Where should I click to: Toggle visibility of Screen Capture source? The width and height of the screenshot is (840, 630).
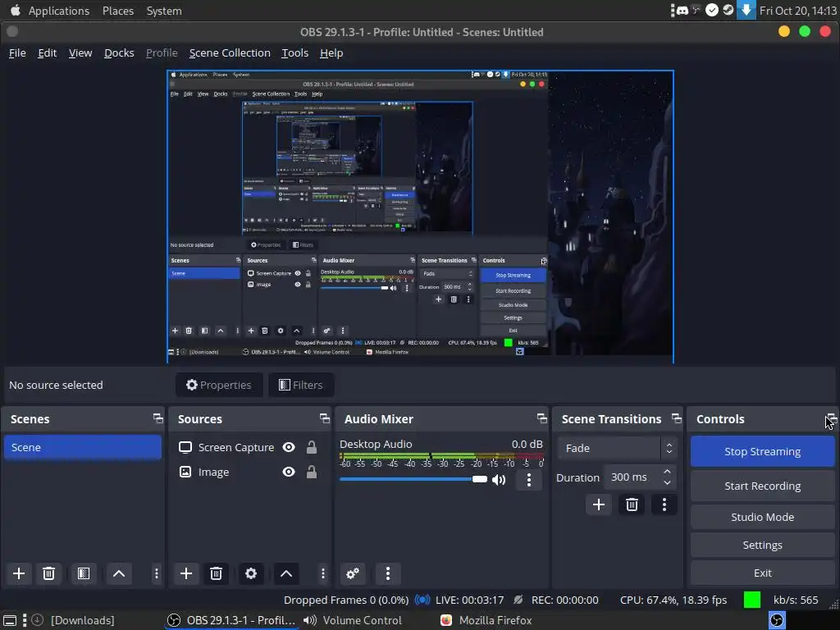click(x=289, y=447)
